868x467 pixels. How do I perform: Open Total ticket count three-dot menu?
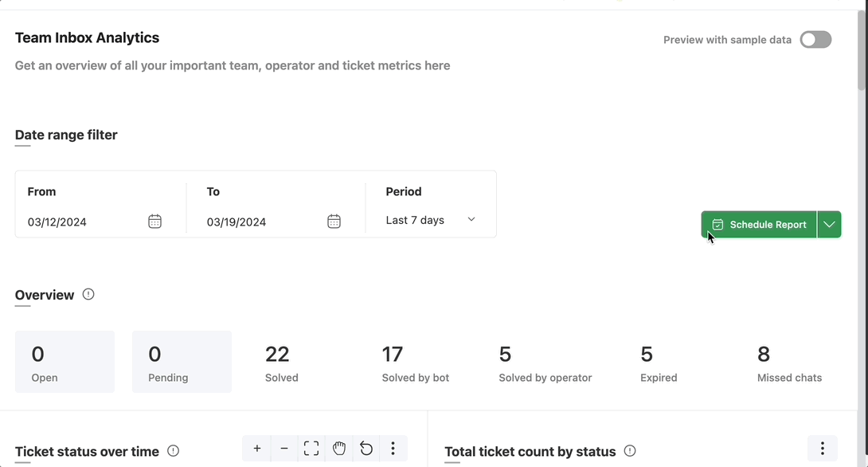[822, 448]
